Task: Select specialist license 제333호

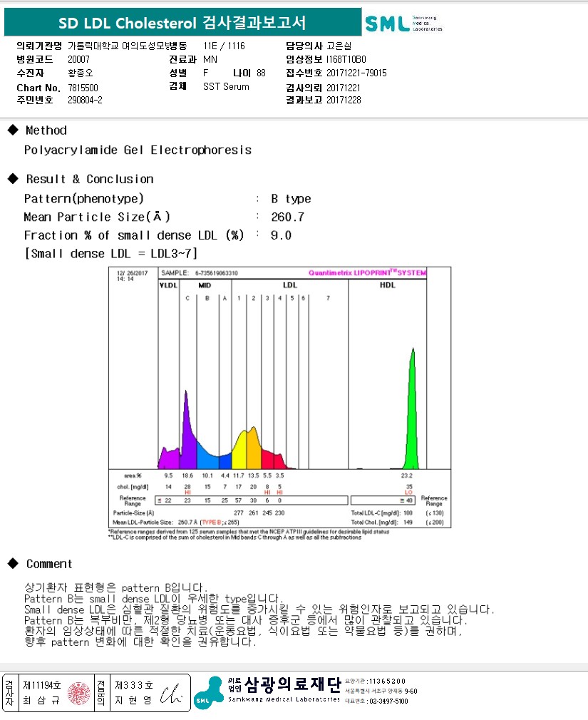Action: pos(133,685)
